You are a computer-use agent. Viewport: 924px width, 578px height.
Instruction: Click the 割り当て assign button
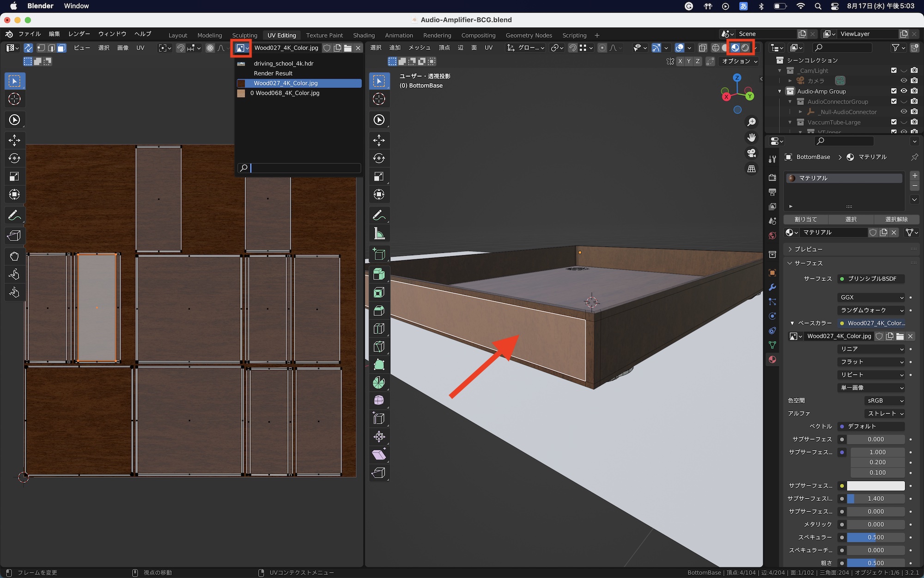(806, 219)
